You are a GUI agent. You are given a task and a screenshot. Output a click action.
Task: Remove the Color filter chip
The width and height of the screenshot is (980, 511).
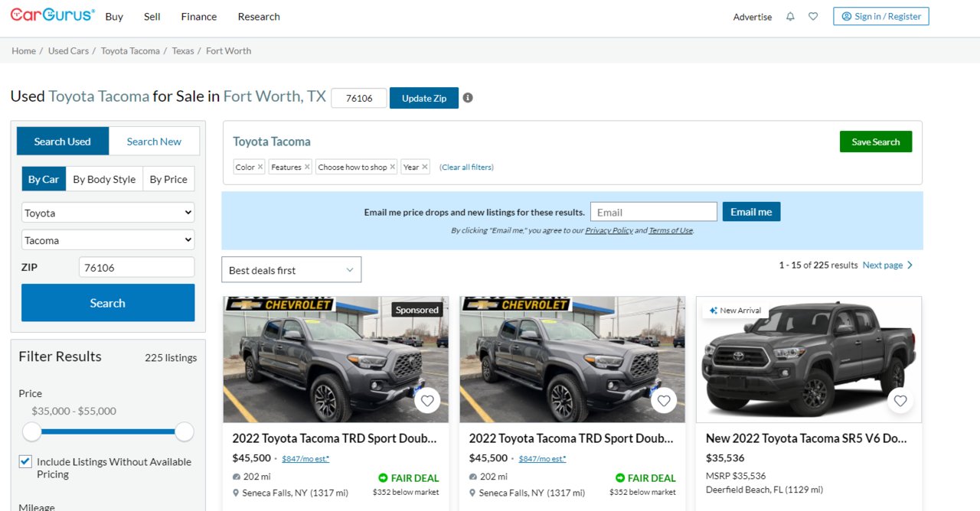tap(260, 167)
